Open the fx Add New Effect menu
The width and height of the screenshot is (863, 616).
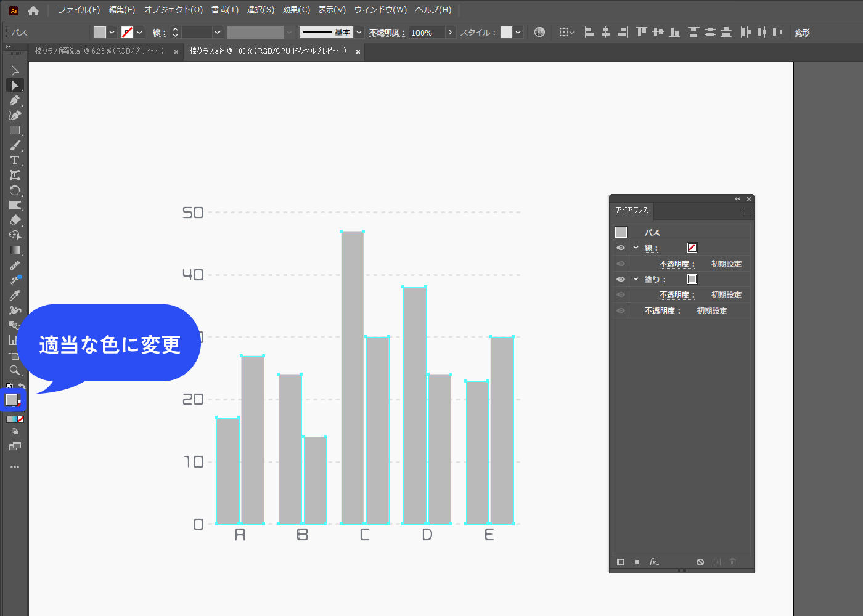tap(654, 562)
